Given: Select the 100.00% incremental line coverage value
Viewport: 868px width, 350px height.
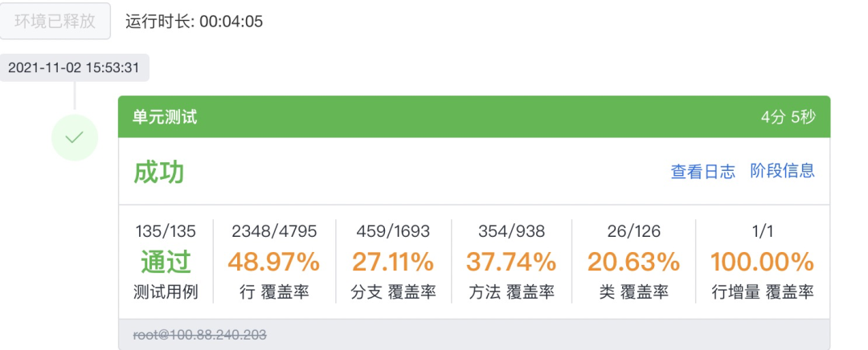Looking at the screenshot, I should pyautogui.click(x=761, y=262).
